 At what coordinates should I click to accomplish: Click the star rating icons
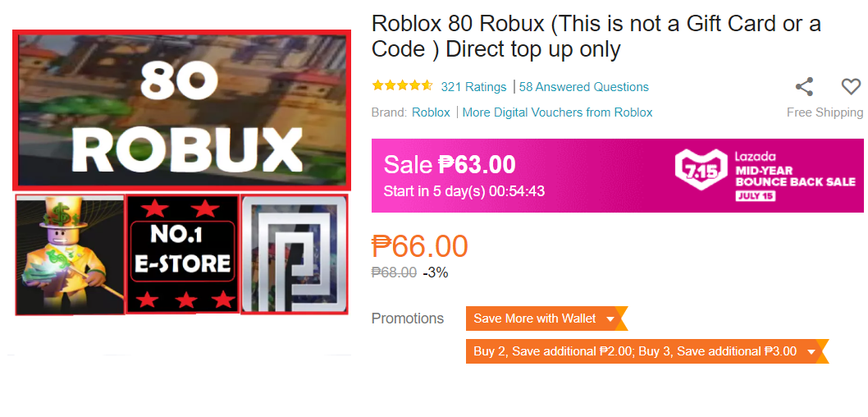403,86
